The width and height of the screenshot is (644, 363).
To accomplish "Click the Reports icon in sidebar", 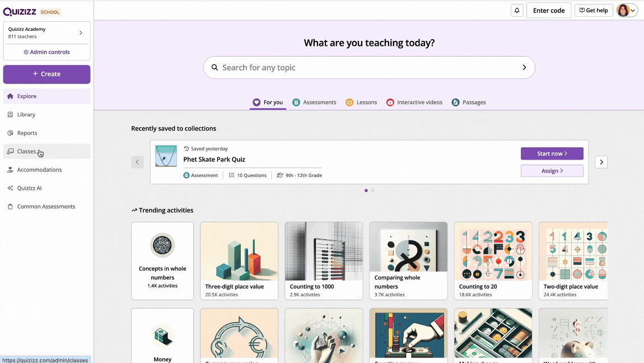I will pos(10,133).
